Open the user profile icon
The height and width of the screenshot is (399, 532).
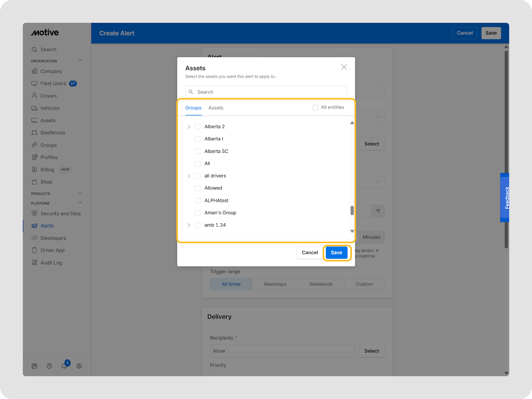point(79,366)
